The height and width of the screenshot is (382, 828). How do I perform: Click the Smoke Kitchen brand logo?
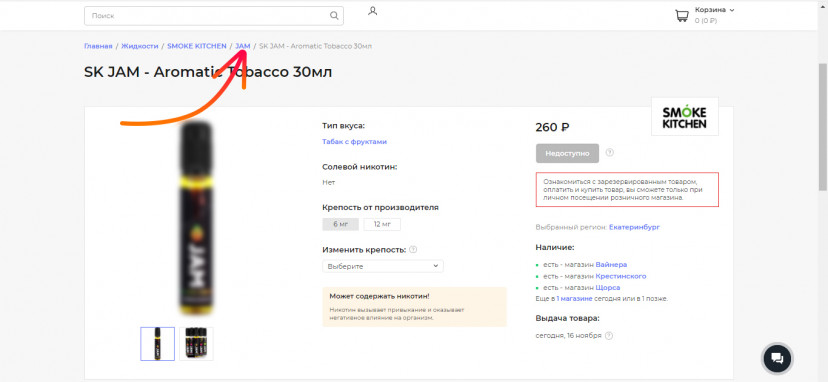[684, 117]
